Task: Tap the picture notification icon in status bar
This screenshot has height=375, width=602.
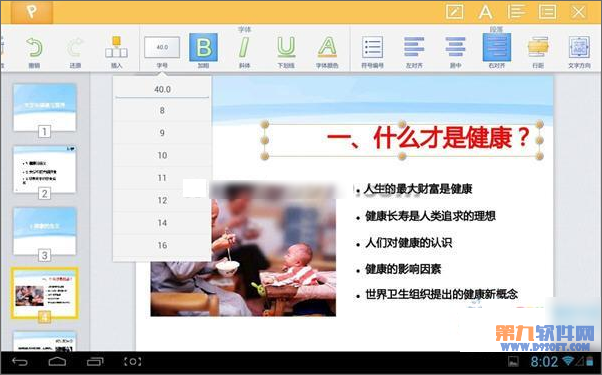Action: 513,361
